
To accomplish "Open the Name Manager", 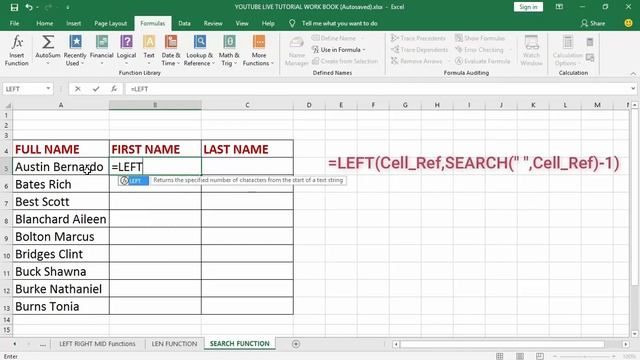I will (x=297, y=51).
